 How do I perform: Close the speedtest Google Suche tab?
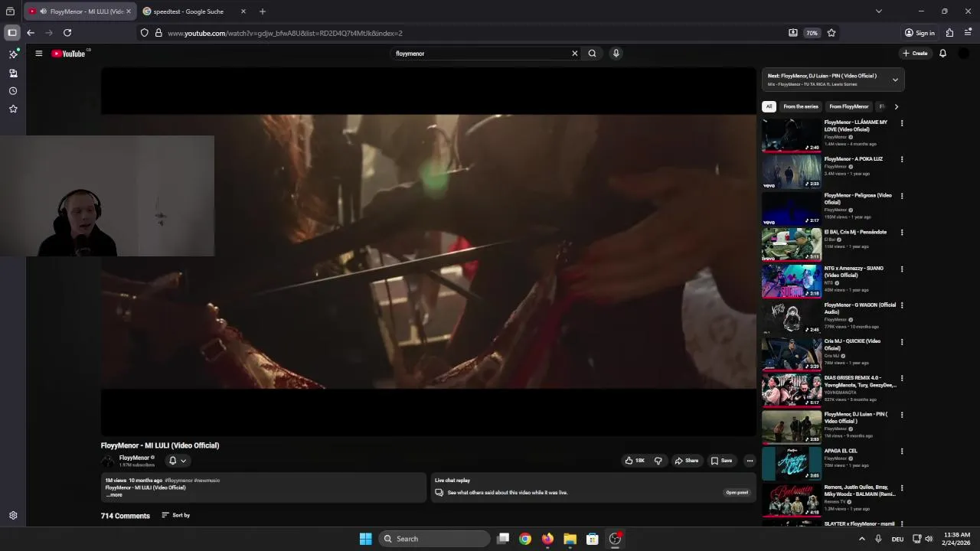[243, 11]
